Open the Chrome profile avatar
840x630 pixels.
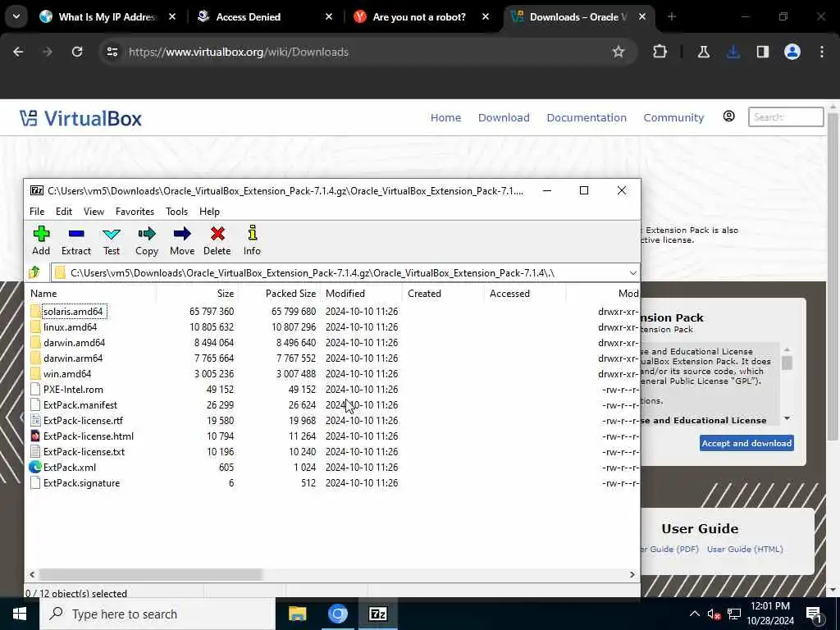pos(792,52)
